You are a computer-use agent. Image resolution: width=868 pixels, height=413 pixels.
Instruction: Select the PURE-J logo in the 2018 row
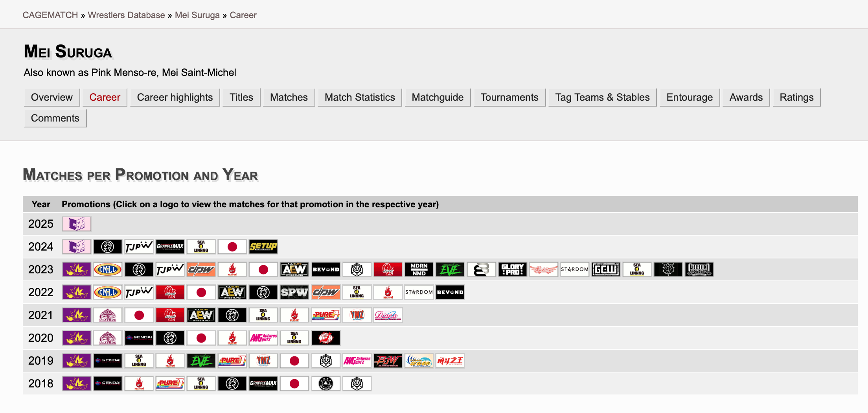tap(170, 383)
